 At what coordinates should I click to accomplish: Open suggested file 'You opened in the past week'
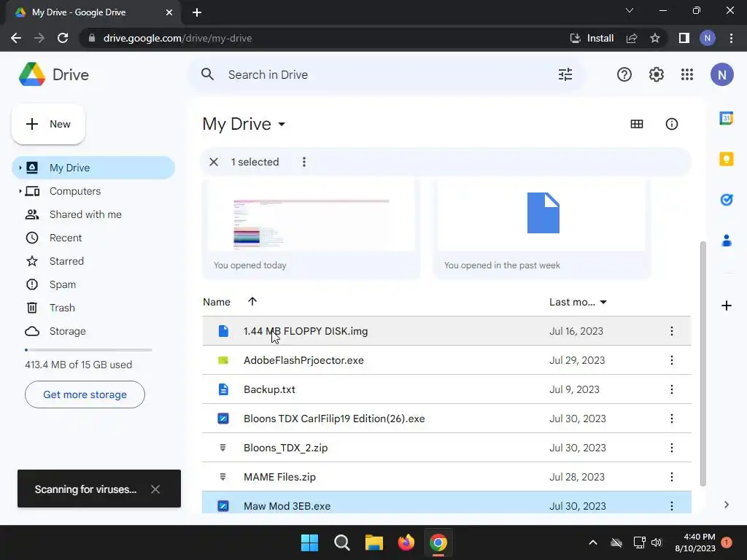[542, 230]
